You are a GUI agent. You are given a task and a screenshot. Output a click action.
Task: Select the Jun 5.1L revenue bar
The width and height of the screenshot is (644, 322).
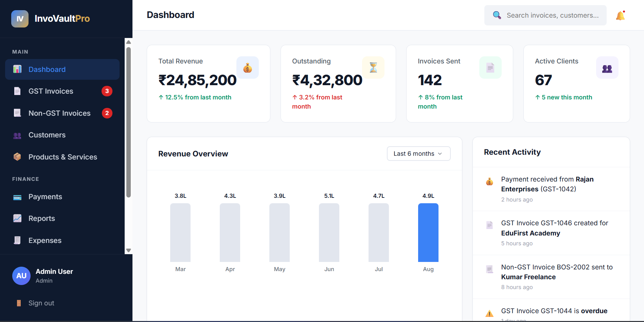click(x=329, y=232)
